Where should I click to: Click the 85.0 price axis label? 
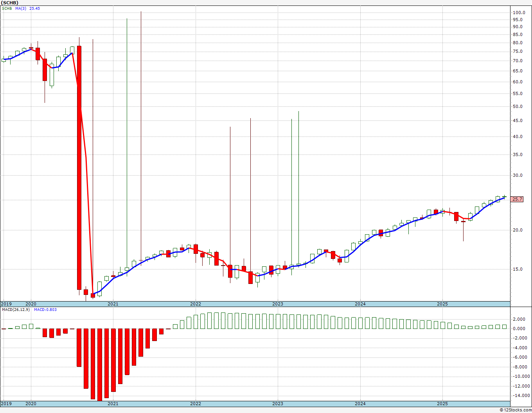click(x=518, y=34)
